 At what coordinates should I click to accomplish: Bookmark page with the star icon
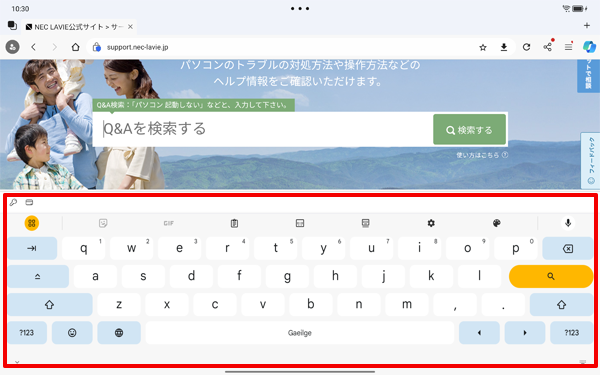(x=483, y=47)
